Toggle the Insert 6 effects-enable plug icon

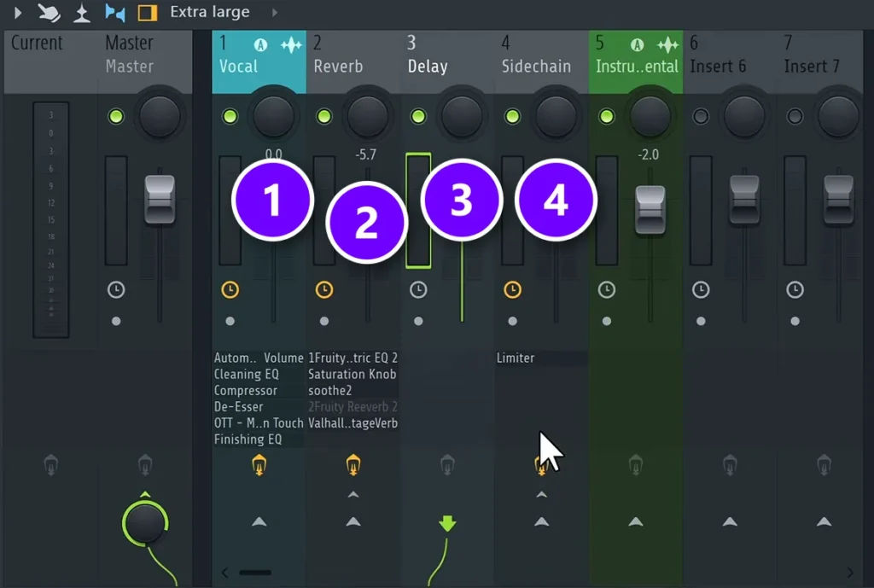(730, 464)
